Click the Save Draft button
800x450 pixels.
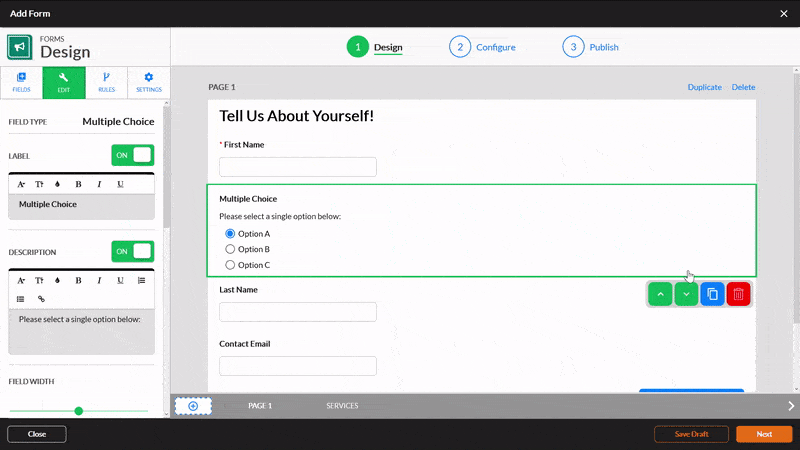point(691,434)
